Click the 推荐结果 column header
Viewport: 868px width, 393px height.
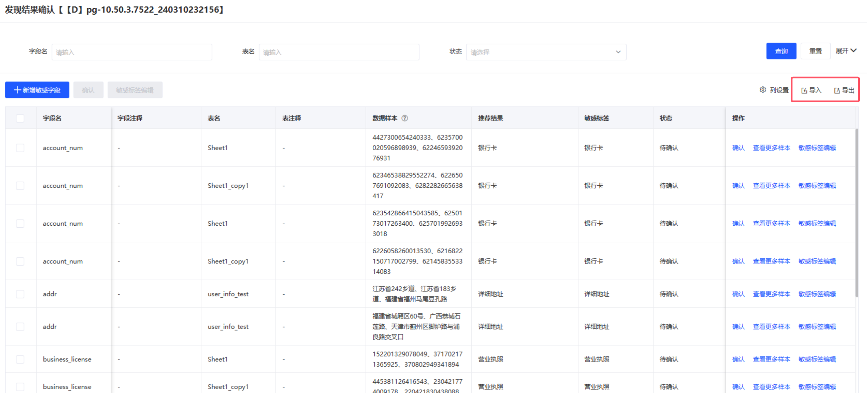pos(491,118)
